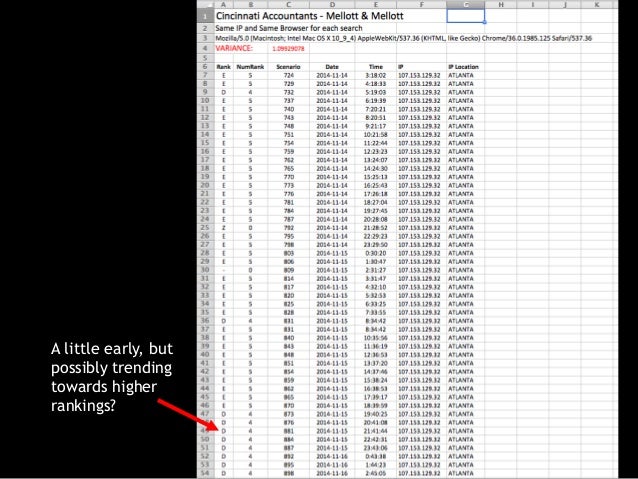Image resolution: width=638 pixels, height=479 pixels.
Task: Select column header K
Action: tap(596, 4)
